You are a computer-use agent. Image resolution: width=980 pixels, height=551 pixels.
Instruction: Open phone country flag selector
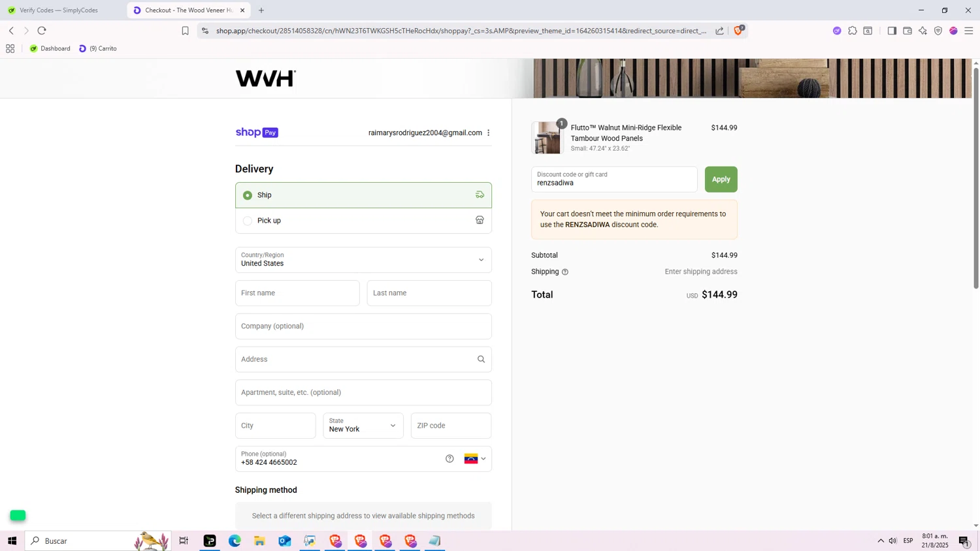coord(475,459)
